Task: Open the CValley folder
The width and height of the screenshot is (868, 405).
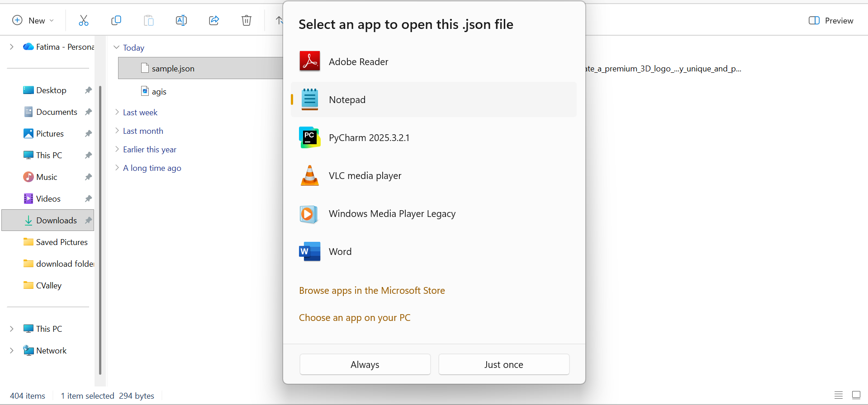Action: (x=42, y=285)
